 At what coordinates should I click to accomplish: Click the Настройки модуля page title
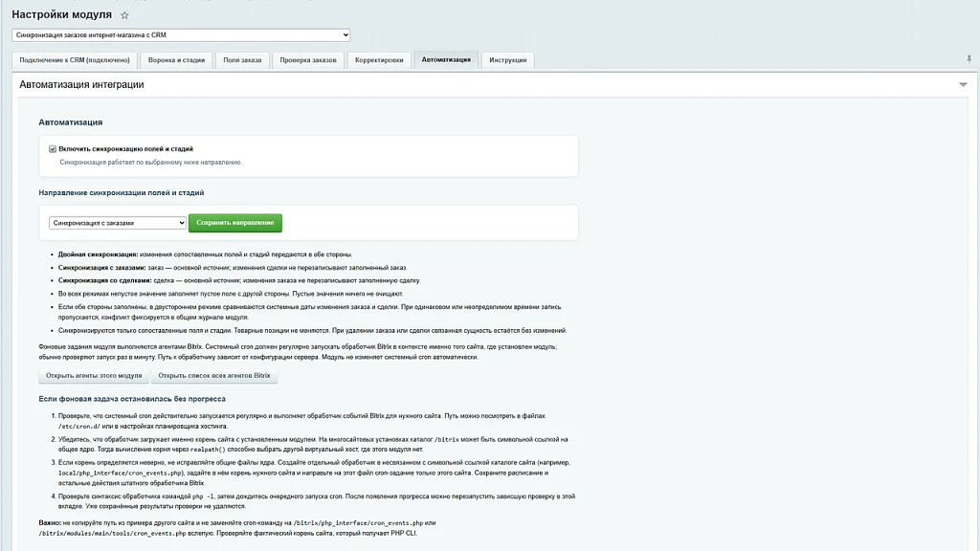(62, 14)
